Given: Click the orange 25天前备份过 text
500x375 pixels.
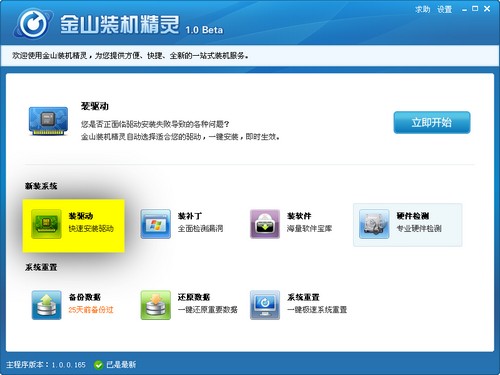Looking at the screenshot, I should tap(91, 310).
